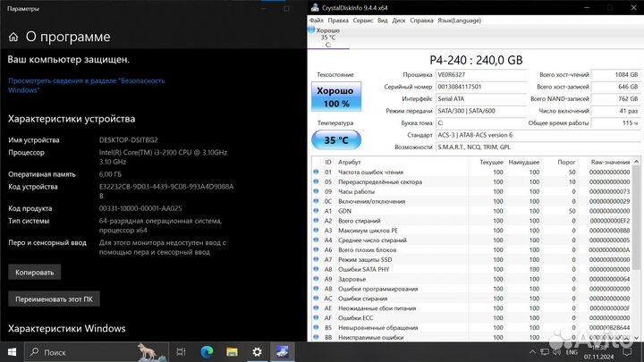Click the network icon in system tray
644x362 pixels.
545,352
